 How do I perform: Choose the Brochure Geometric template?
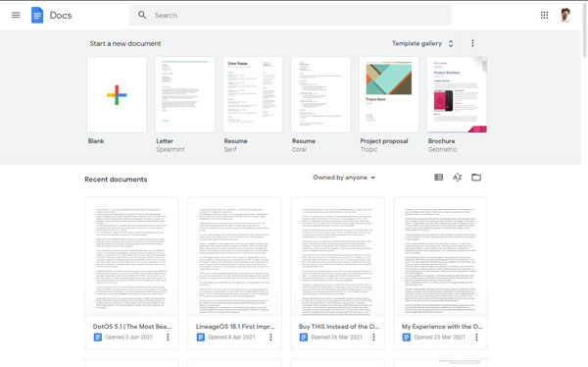point(457,94)
